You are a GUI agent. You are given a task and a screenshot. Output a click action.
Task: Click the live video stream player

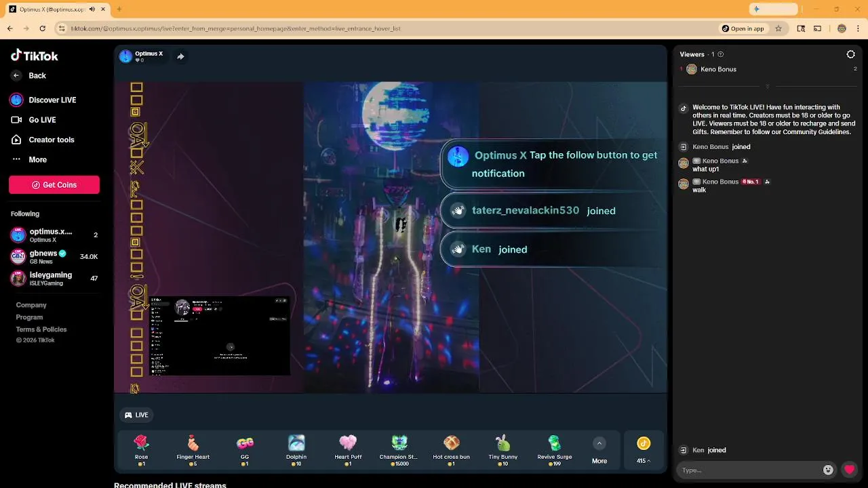pos(391,237)
